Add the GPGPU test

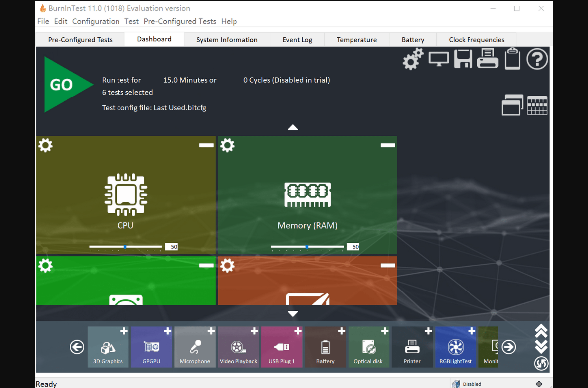pyautogui.click(x=168, y=331)
